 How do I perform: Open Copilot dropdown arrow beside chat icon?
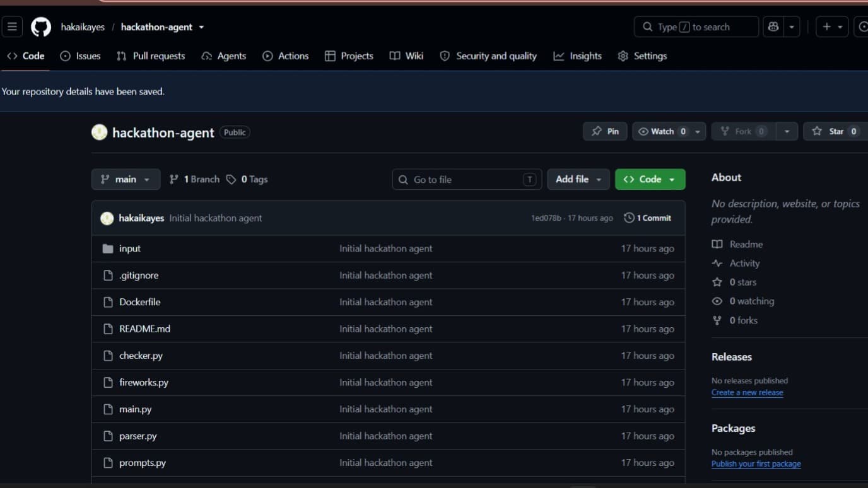(x=792, y=27)
